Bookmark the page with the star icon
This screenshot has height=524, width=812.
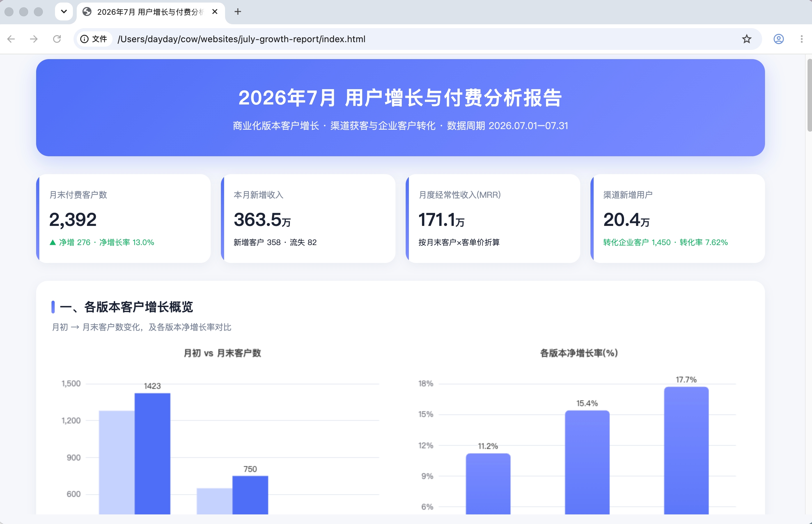[746, 39]
